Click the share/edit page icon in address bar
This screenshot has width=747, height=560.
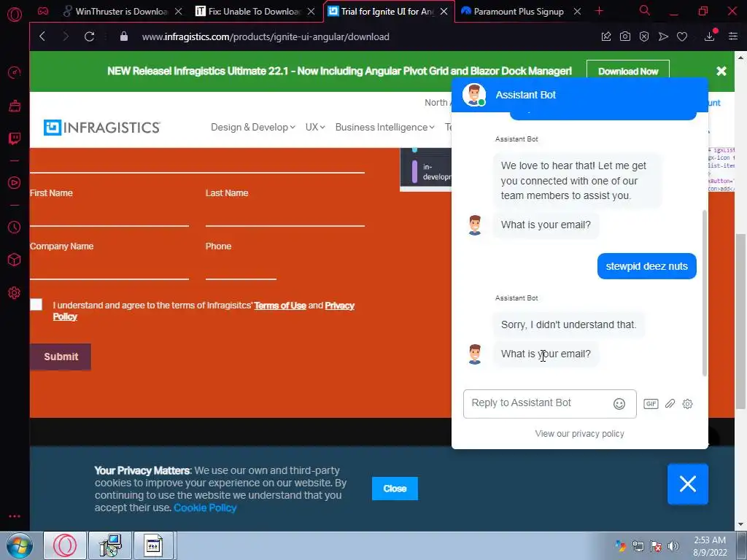coord(606,36)
